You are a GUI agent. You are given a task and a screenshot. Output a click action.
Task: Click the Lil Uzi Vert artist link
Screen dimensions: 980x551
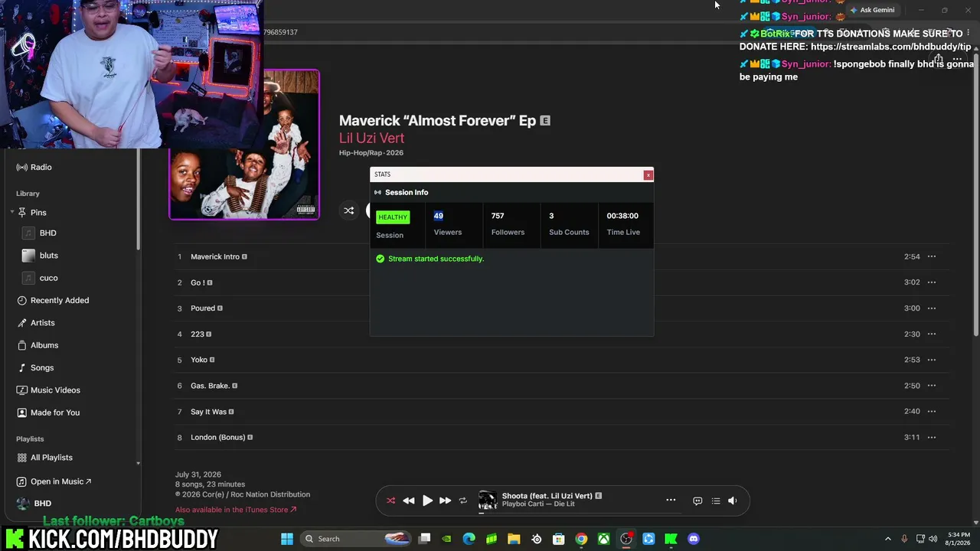[x=371, y=138]
